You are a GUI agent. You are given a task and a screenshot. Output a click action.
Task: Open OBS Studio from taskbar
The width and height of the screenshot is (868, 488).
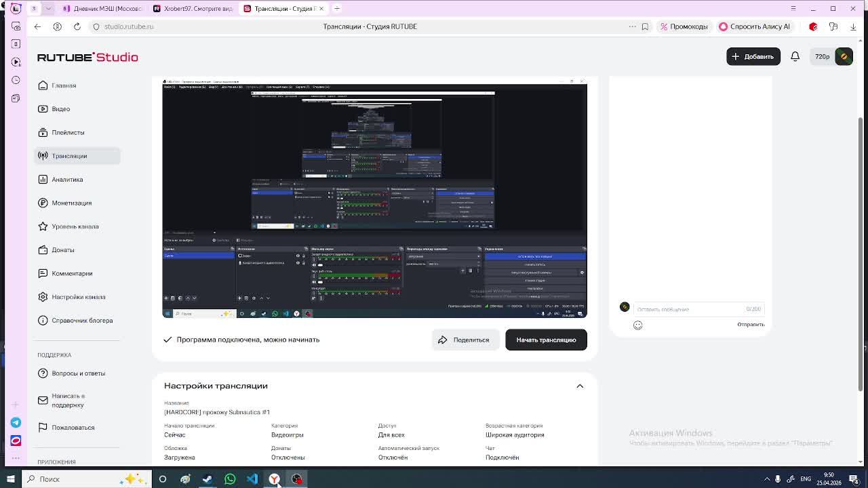pos(297,479)
